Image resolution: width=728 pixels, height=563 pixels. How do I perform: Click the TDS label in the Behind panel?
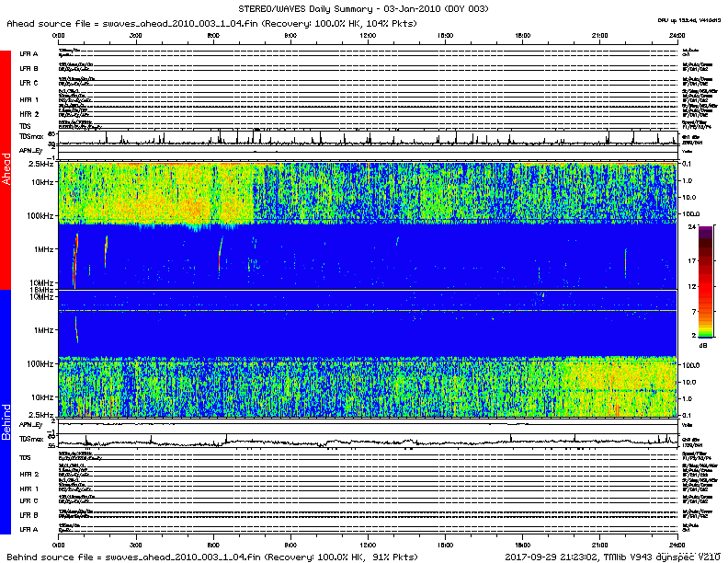pyautogui.click(x=25, y=457)
